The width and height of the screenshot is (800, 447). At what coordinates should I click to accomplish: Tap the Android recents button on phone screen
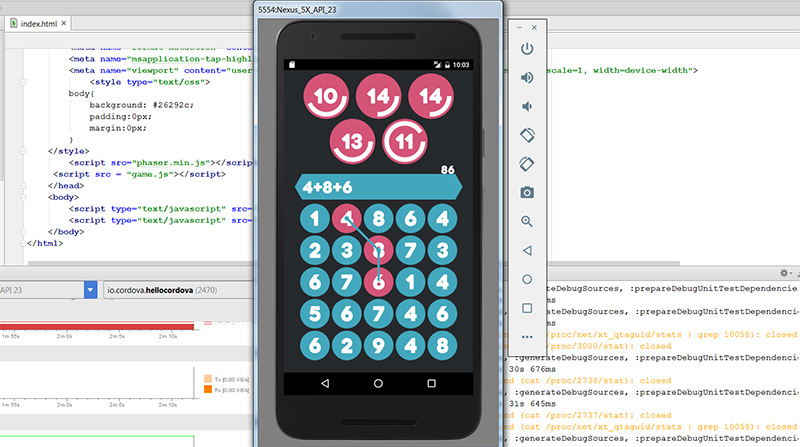coord(431,383)
